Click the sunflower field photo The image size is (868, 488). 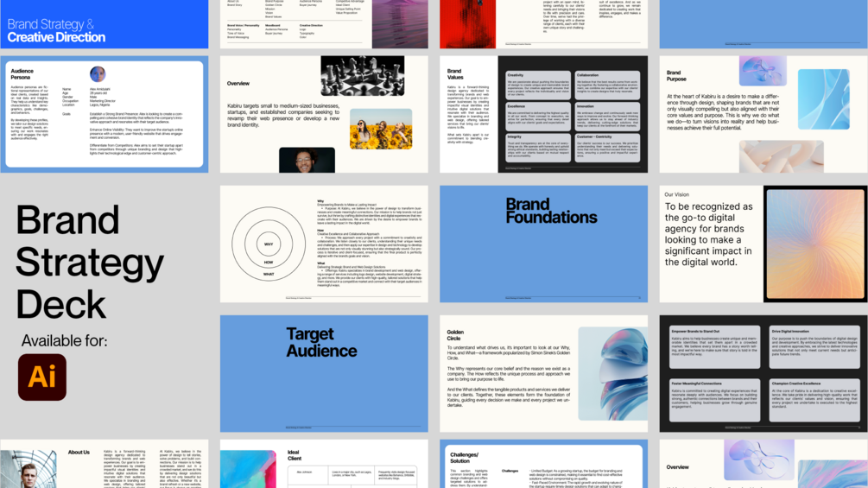pyautogui.click(x=381, y=129)
